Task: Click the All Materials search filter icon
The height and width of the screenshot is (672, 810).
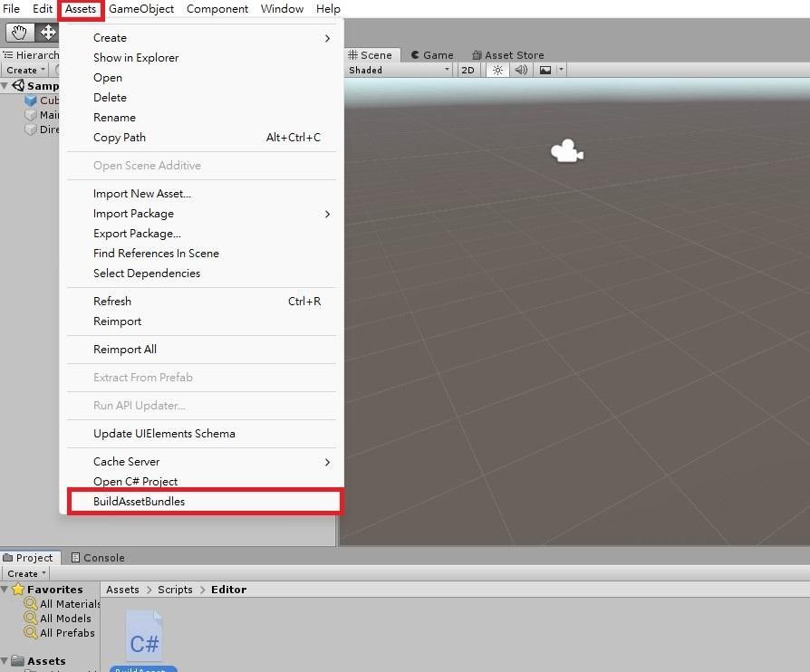Action: coord(31,603)
